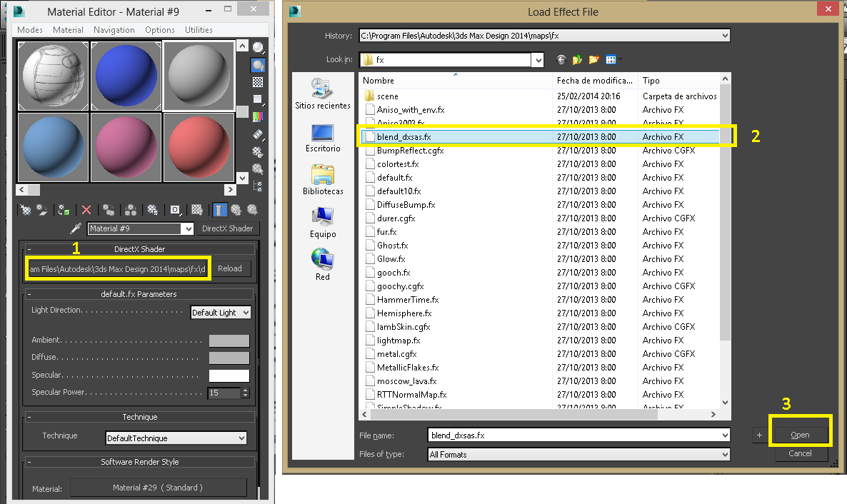Viewport: 847px width, 504px height.
Task: Select Red in places bar
Action: pos(323,265)
